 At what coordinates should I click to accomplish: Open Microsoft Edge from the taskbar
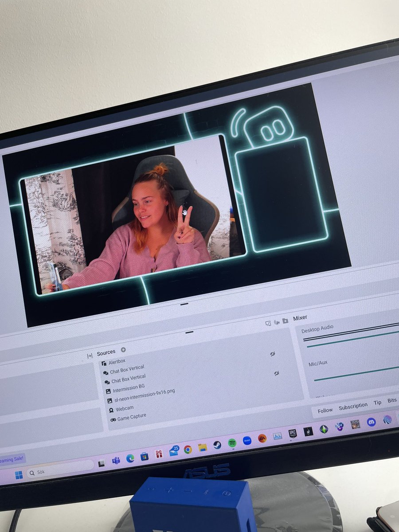tap(130, 458)
